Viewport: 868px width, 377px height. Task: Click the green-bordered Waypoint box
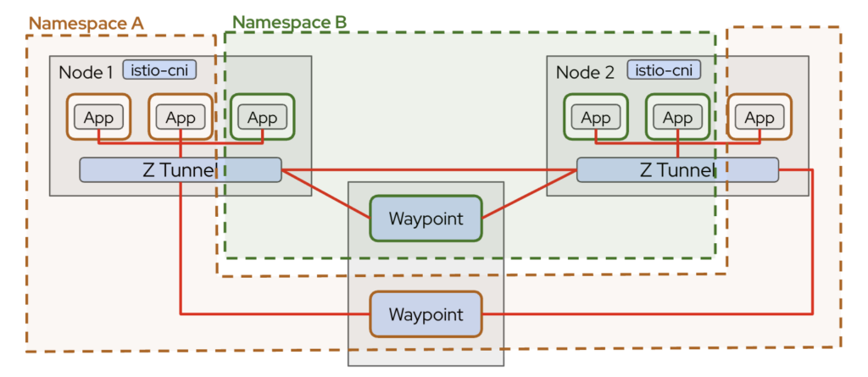click(x=426, y=219)
